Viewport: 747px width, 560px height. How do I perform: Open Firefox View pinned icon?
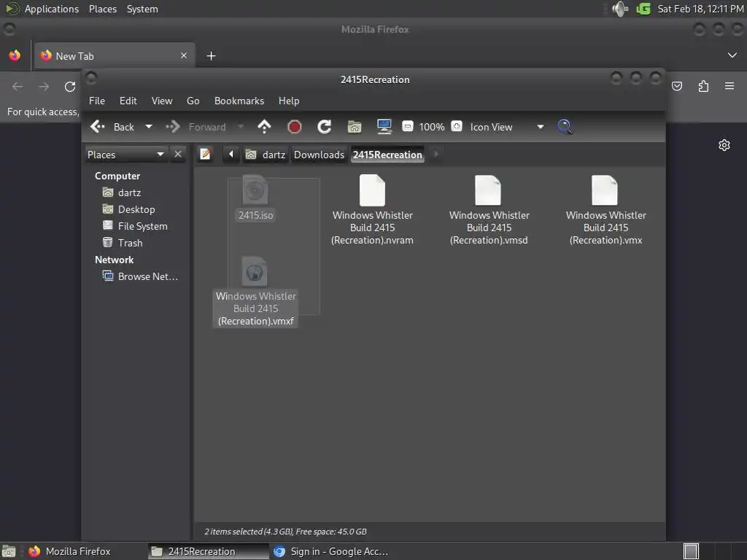point(15,55)
